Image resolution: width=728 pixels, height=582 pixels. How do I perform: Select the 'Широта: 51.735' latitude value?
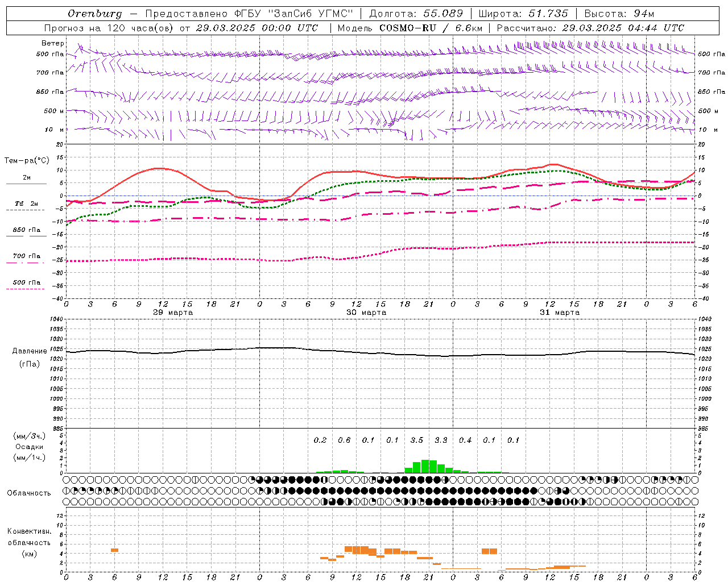tap(523, 14)
